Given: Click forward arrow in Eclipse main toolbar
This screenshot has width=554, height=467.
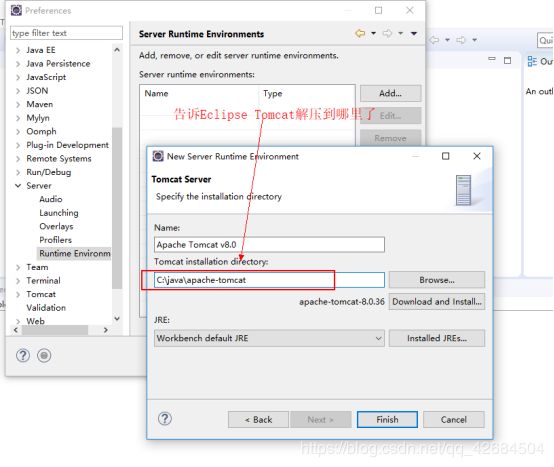Looking at the screenshot, I should coord(461,40).
